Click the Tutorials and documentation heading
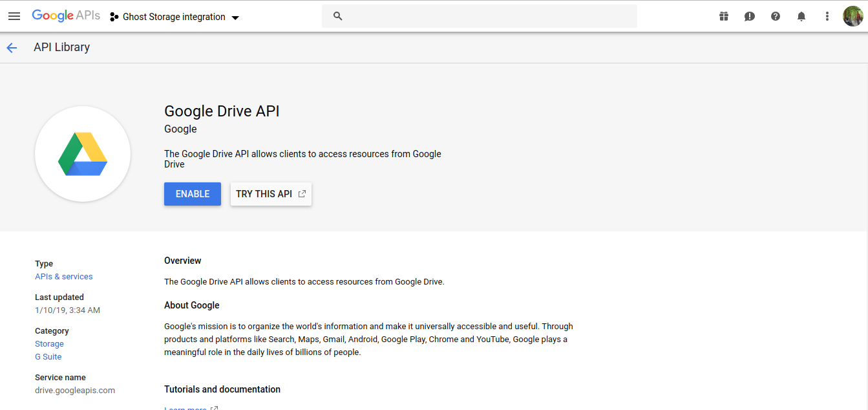The height and width of the screenshot is (410, 868). tap(222, 389)
